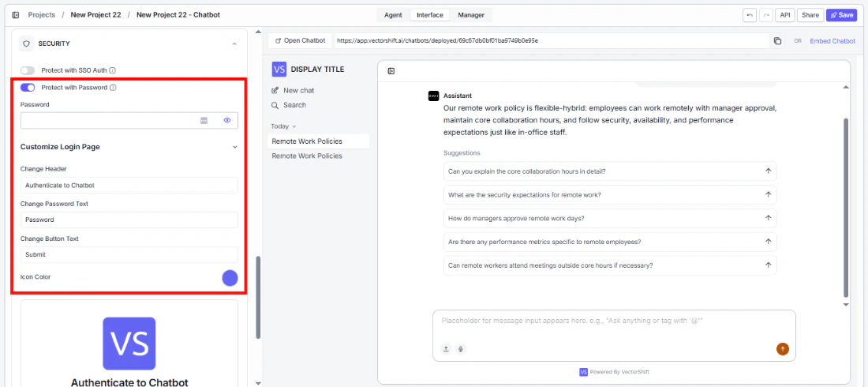Collapse the Customize Login Page section
868x387 pixels.
tap(234, 147)
